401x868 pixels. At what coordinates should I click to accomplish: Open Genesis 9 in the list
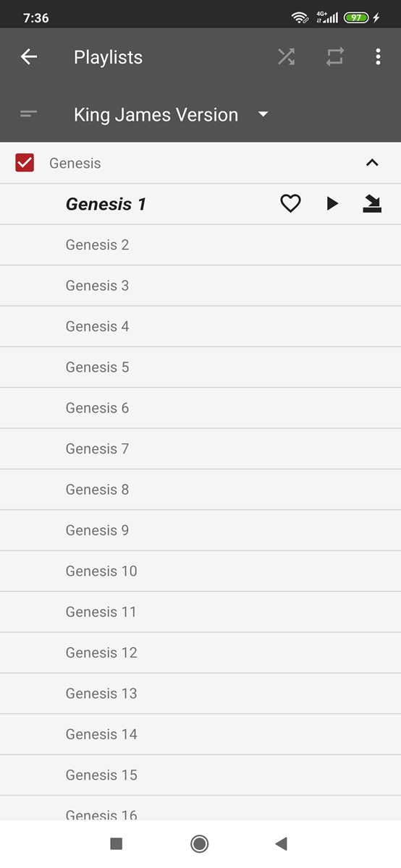click(x=200, y=530)
